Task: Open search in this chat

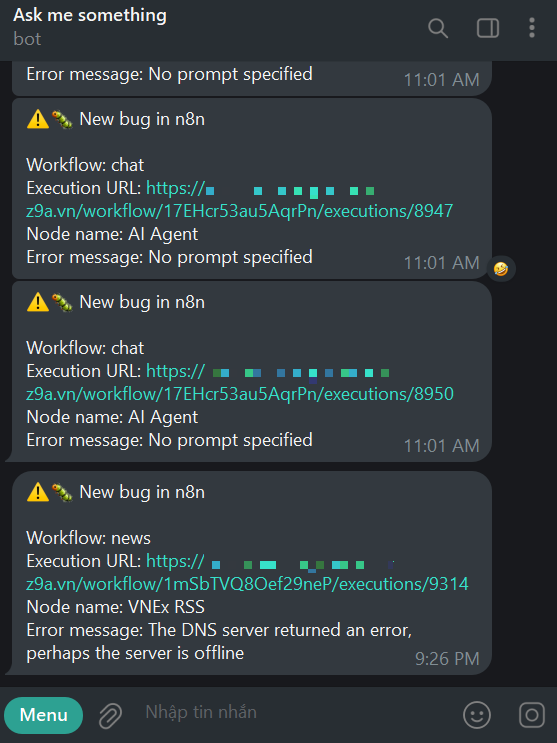Action: 438,28
